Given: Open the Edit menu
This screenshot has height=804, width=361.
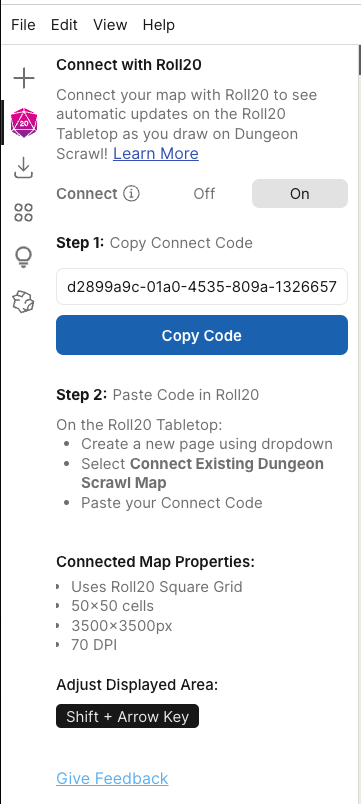Looking at the screenshot, I should [x=64, y=25].
